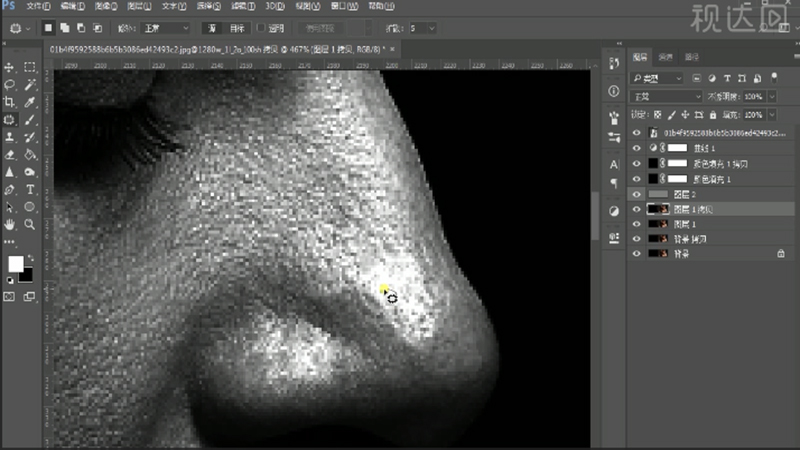Reset default foreground and background colors
The width and height of the screenshot is (800, 450).
tap(10, 280)
